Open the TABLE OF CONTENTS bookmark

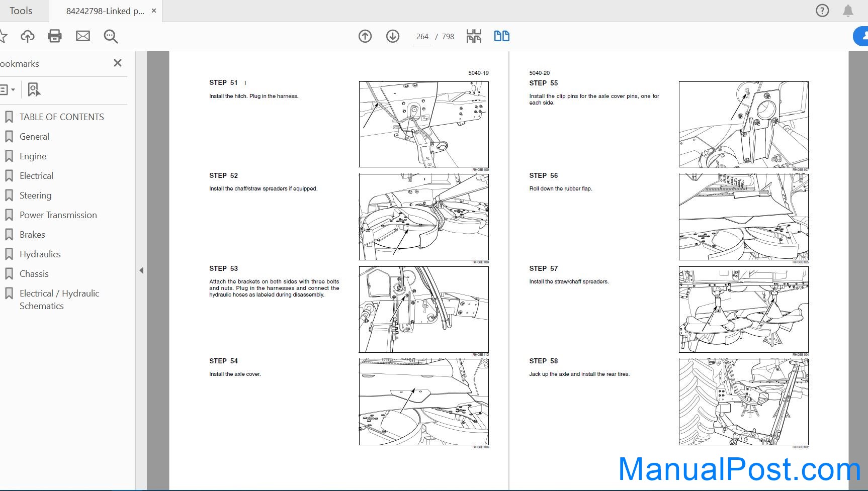click(x=61, y=117)
